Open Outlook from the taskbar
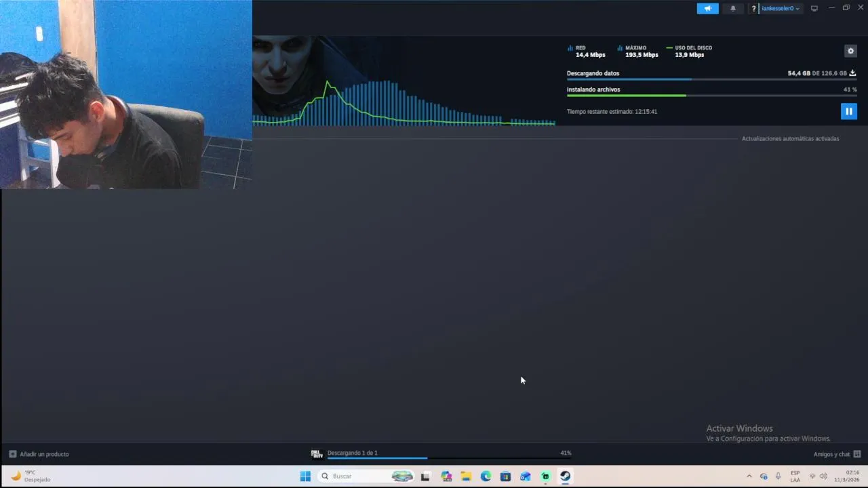 pos(526,476)
